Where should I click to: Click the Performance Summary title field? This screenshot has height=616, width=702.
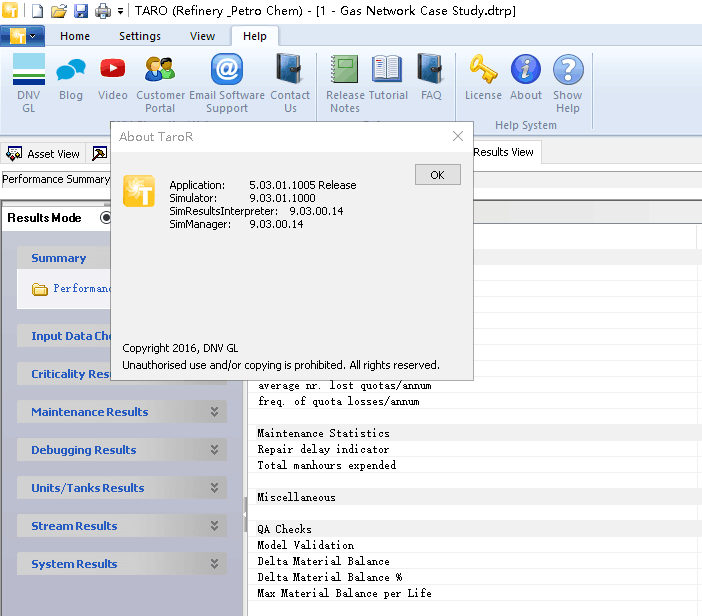pyautogui.click(x=56, y=179)
